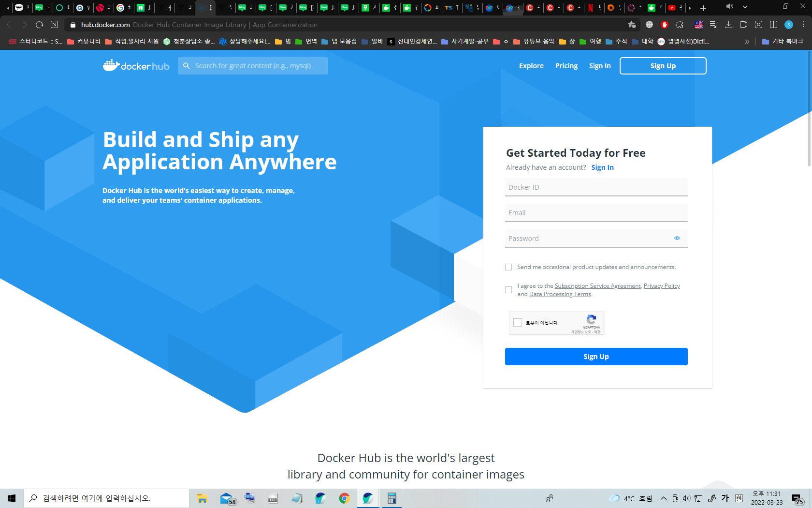This screenshot has width=812, height=508.
Task: Open the downloads icon in the toolbar
Action: pos(728,25)
